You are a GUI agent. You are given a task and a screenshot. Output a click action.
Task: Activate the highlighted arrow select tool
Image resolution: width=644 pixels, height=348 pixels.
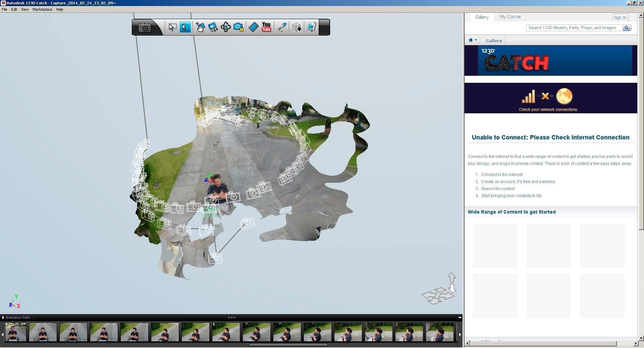185,27
